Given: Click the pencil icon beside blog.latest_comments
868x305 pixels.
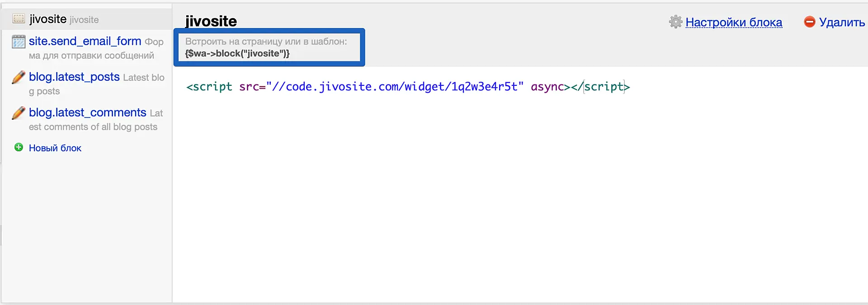Looking at the screenshot, I should pos(19,113).
